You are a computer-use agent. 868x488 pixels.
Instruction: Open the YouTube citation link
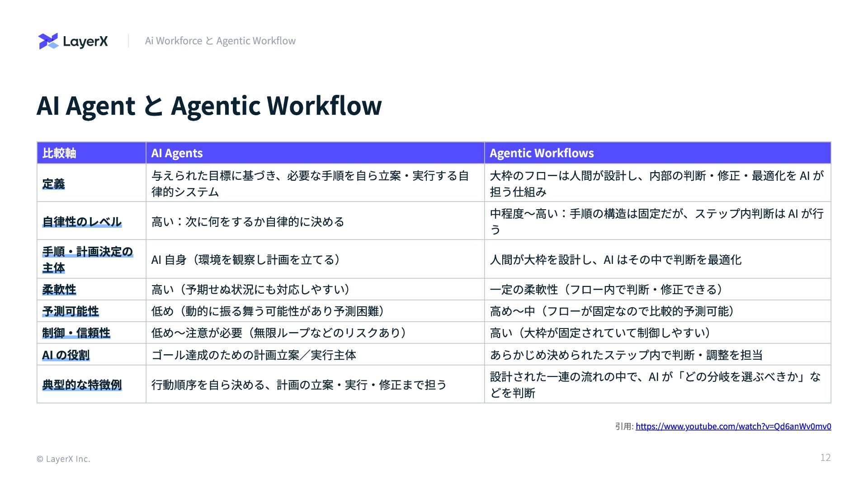pyautogui.click(x=733, y=426)
